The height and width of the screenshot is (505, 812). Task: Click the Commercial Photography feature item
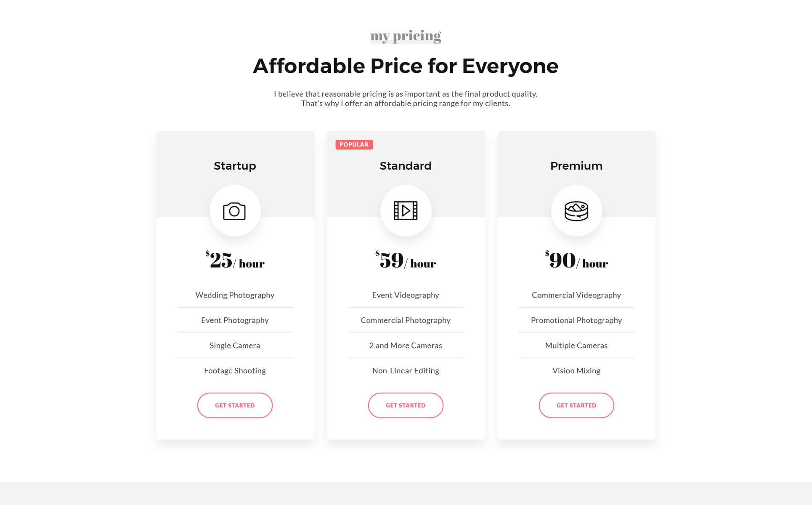pos(406,320)
